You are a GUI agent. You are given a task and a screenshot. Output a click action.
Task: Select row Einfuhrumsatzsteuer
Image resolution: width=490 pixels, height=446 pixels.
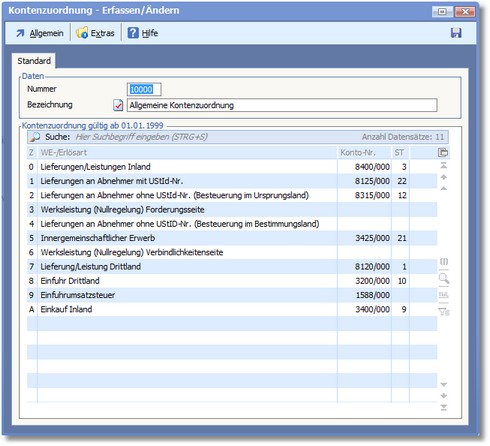[x=232, y=295]
